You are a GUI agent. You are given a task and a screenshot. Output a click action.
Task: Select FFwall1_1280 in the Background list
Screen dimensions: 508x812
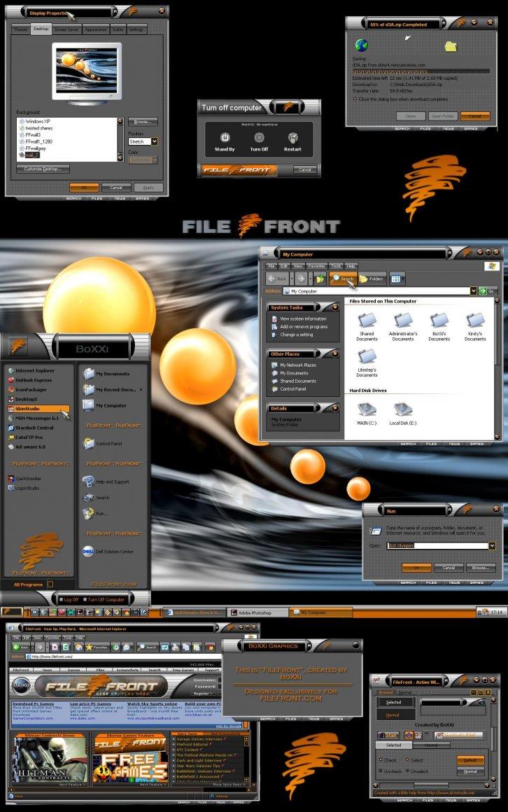39,141
